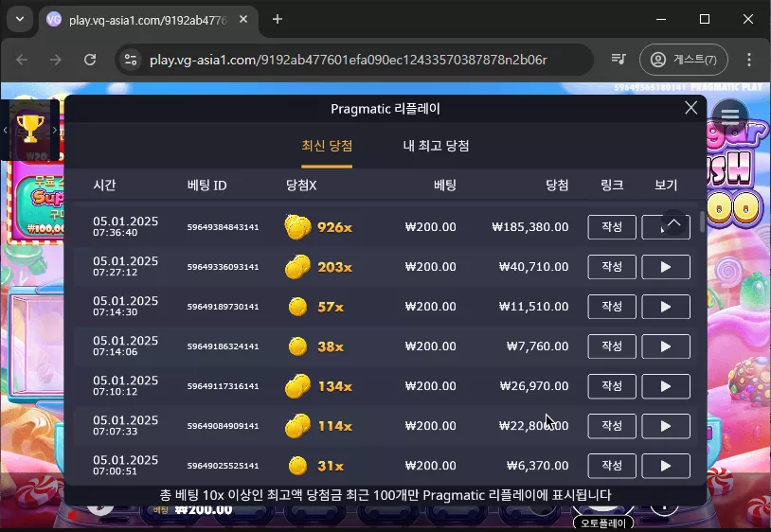Screen dimensions: 771x532
Task: Click the coin icon of 38x row
Action: (297, 346)
